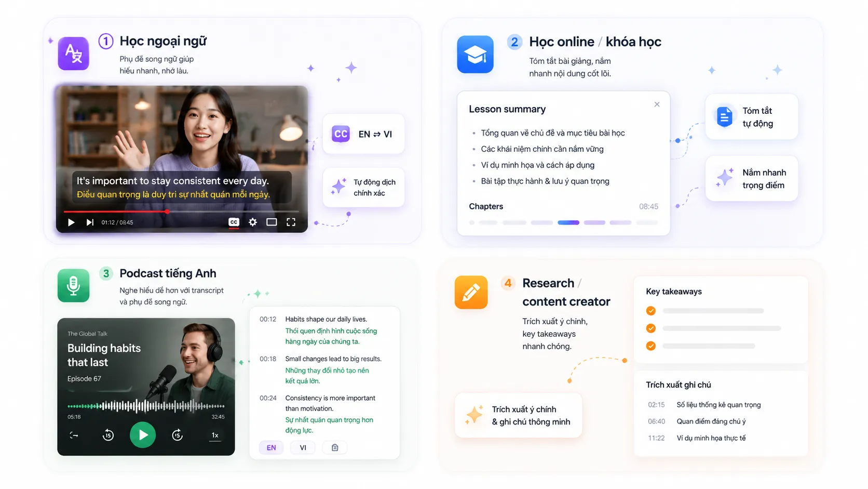
Task: Click the Key takeaways heading
Action: [x=674, y=292]
